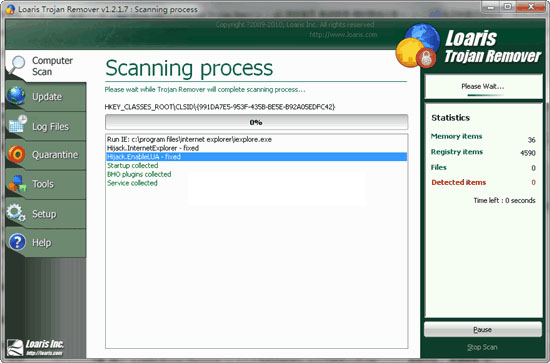Go to the Quarantine section

[46, 155]
